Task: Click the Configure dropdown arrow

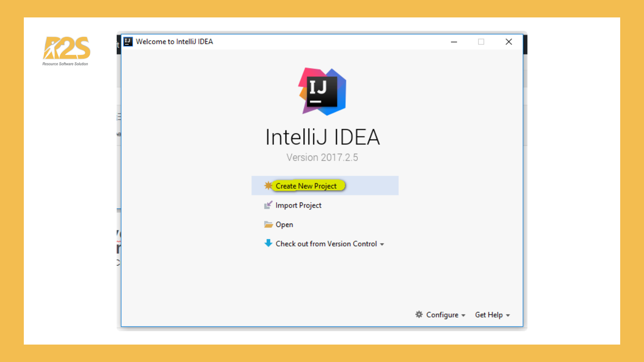Action: [463, 315]
